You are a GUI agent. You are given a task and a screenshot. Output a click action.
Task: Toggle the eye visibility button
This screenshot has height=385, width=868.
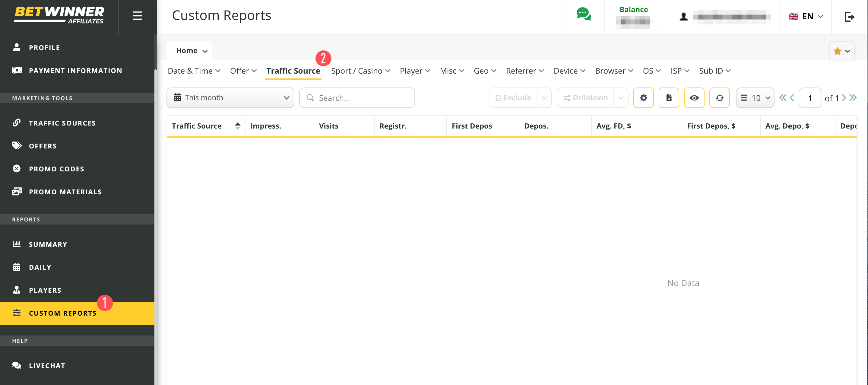click(x=694, y=98)
